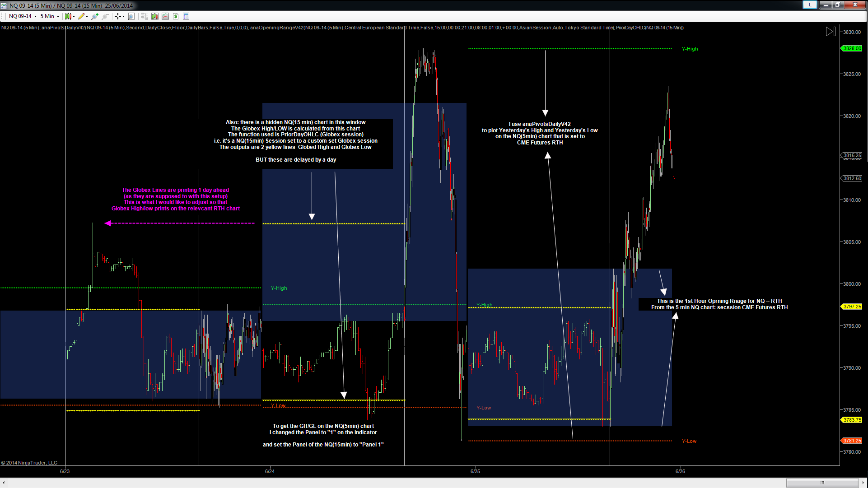
Task: Open the data series candlestick icon
Action: [155, 16]
